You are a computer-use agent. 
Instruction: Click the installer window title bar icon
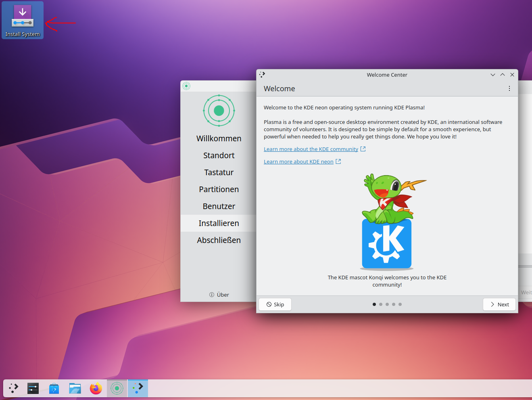point(186,86)
